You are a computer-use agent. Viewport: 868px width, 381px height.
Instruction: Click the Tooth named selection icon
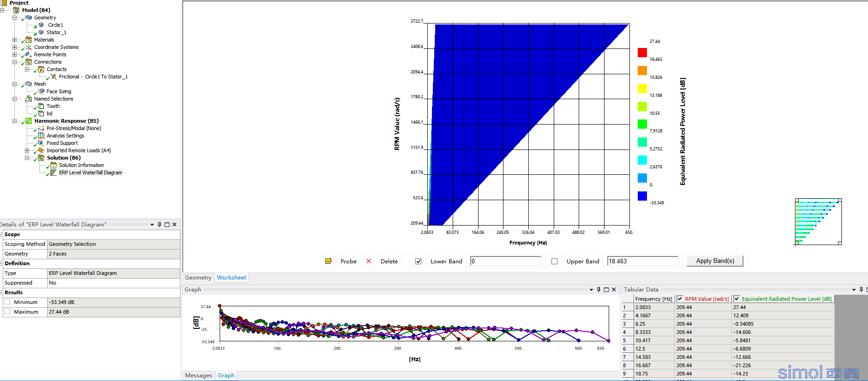pos(41,106)
